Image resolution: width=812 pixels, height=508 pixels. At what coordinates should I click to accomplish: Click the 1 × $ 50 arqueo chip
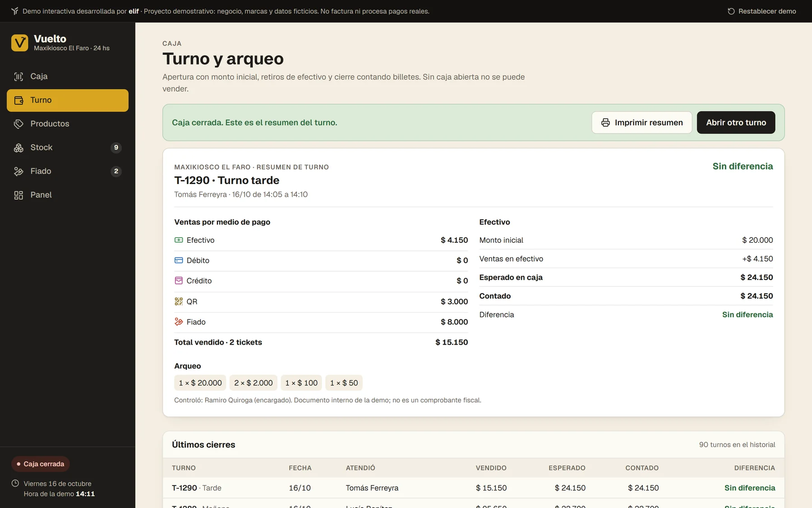click(344, 383)
